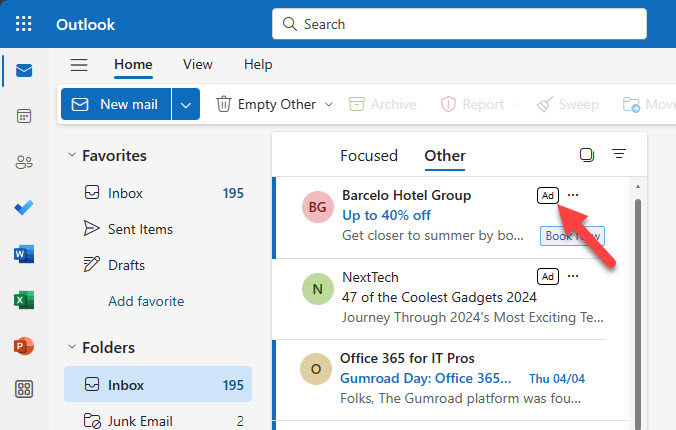This screenshot has height=430, width=676.
Task: Open the To Do checkmark app
Action: [x=24, y=208]
